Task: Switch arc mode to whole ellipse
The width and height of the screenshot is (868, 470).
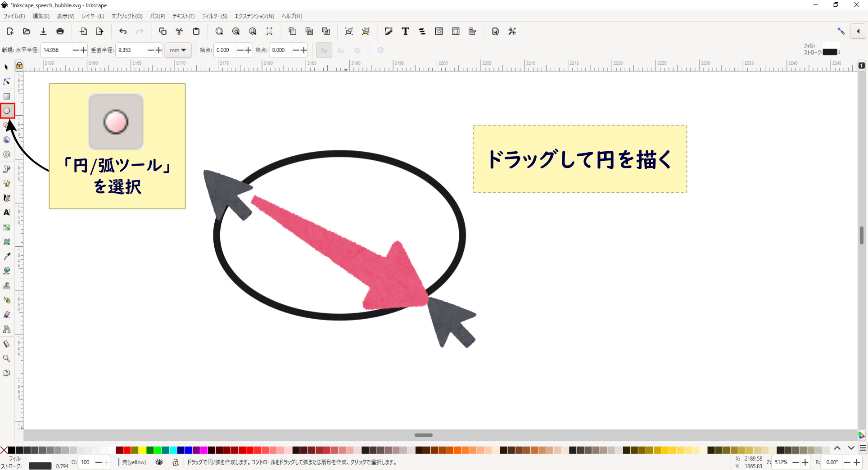Action: click(380, 50)
